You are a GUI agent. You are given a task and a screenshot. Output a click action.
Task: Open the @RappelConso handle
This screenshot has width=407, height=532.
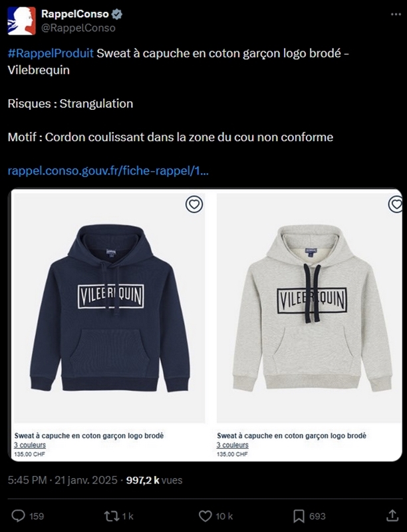(78, 28)
